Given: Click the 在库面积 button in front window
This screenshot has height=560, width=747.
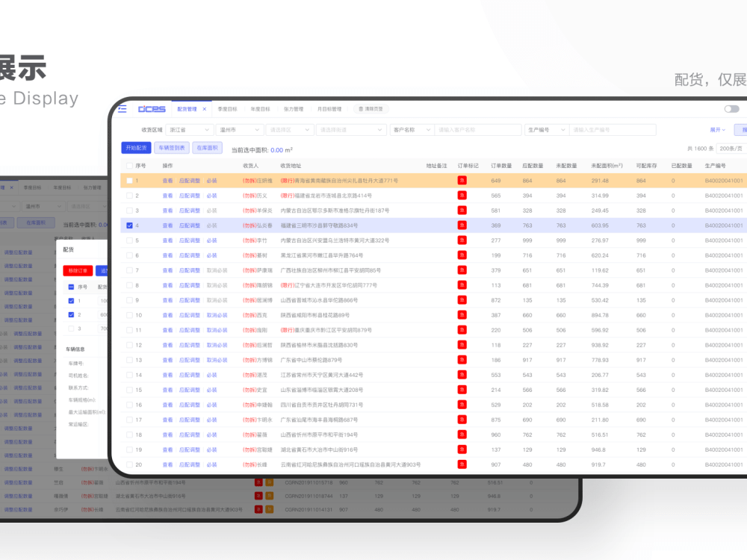Looking at the screenshot, I should pos(207,148).
